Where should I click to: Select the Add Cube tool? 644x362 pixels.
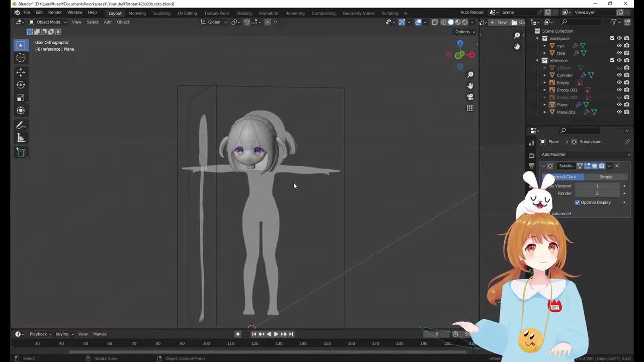[21, 152]
